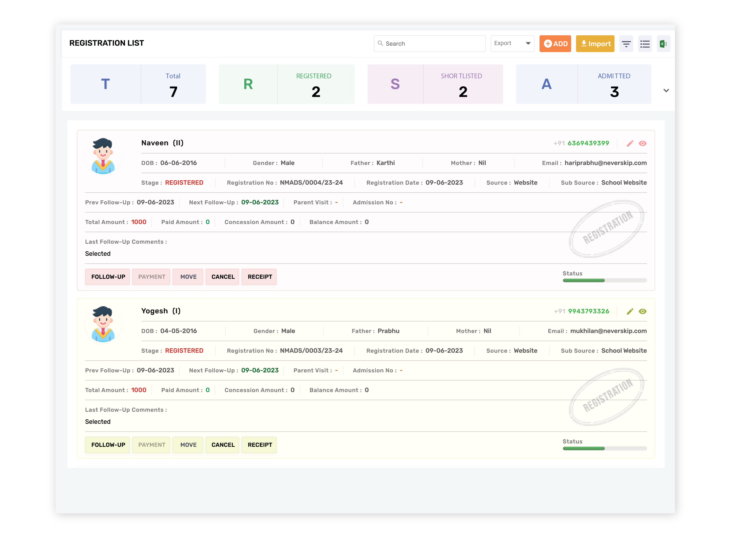Image resolution: width=756 pixels, height=535 pixels.
Task: View Yogesh's details with eye icon
Action: pos(642,311)
